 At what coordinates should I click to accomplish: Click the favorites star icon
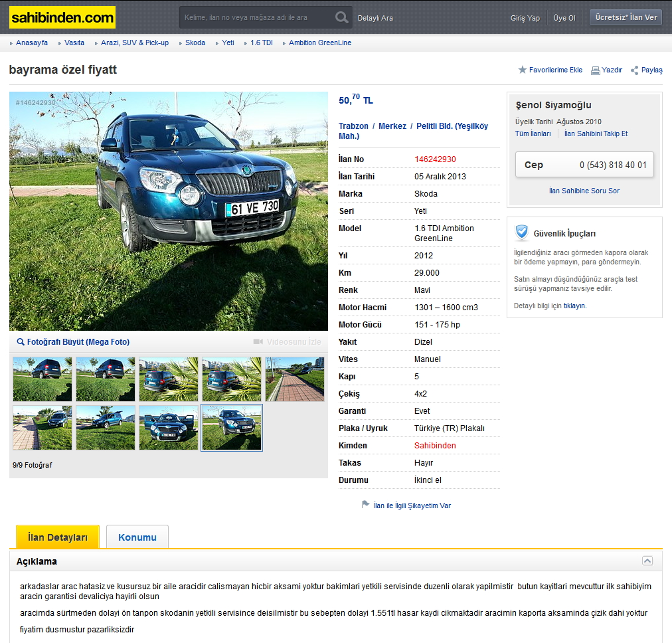coord(522,70)
